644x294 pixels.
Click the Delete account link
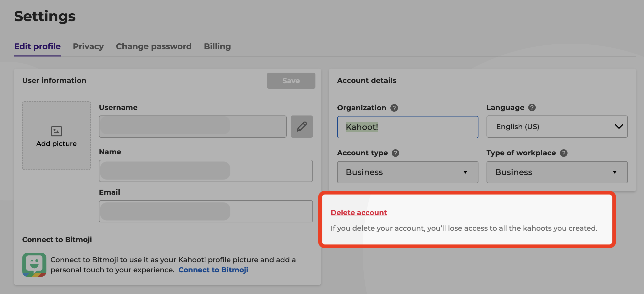pyautogui.click(x=359, y=212)
